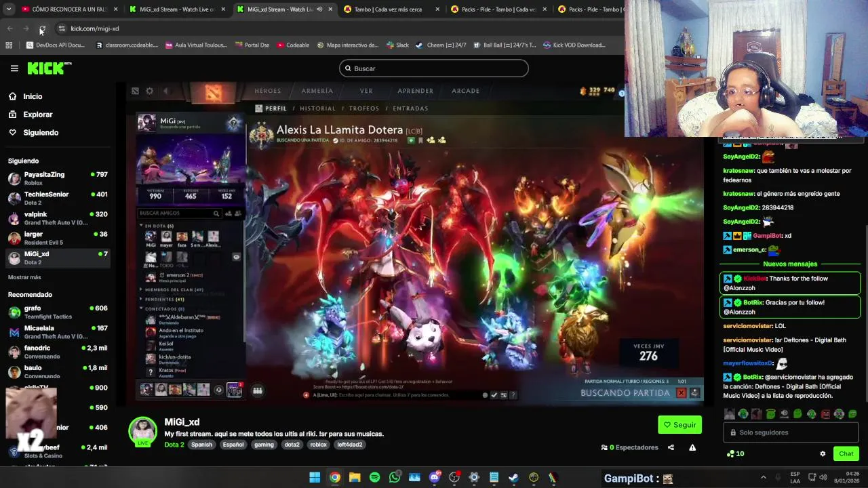Screen dimensions: 868x488
Task: Switch to HISTORIAL profile subtab
Action: 317,108
